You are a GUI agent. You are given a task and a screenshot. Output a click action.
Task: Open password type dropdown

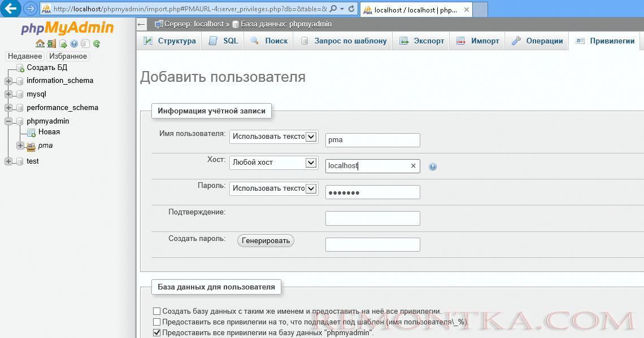[273, 188]
